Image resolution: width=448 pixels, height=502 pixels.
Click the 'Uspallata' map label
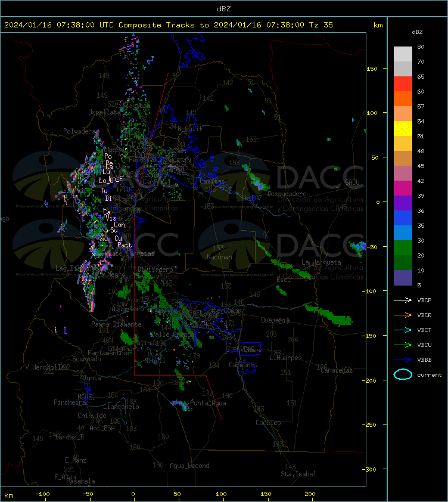tap(103, 112)
